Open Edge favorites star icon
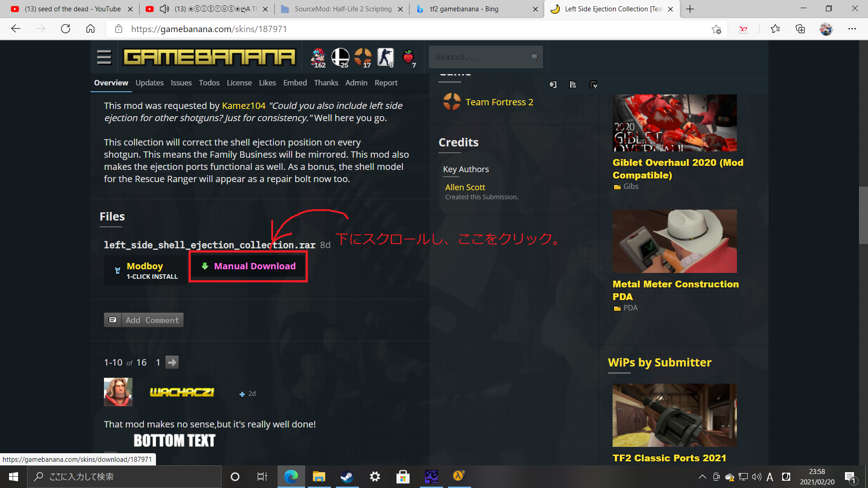Image resolution: width=868 pixels, height=488 pixels. [775, 29]
